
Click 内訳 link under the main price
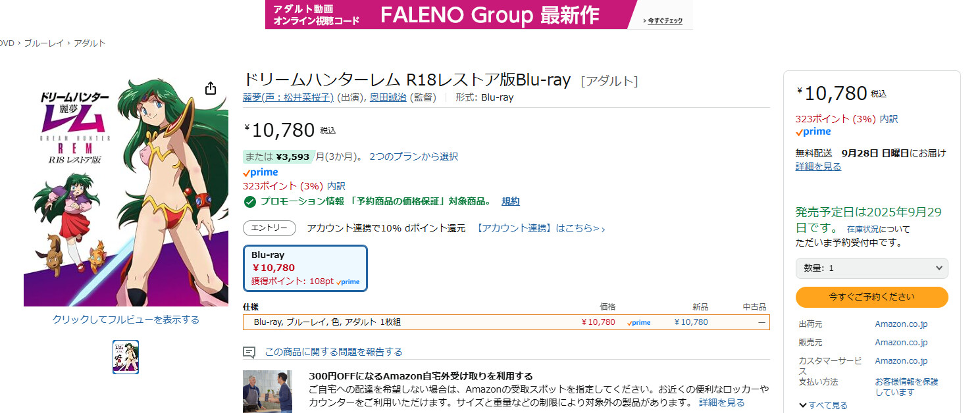[x=336, y=186]
